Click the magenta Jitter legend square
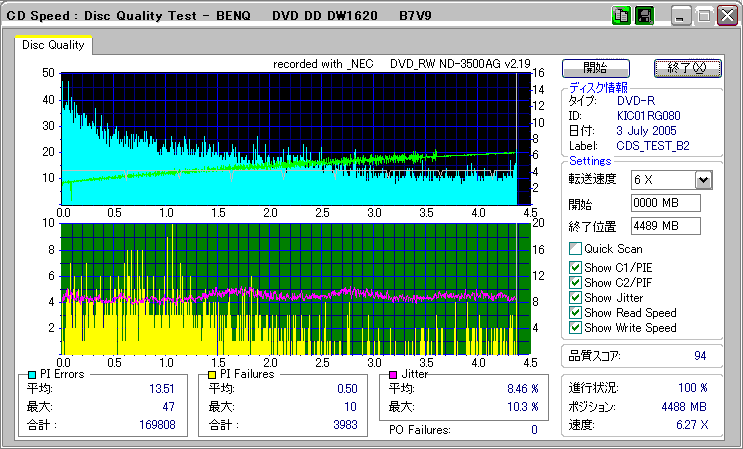This screenshot has width=743, height=449. point(393,374)
